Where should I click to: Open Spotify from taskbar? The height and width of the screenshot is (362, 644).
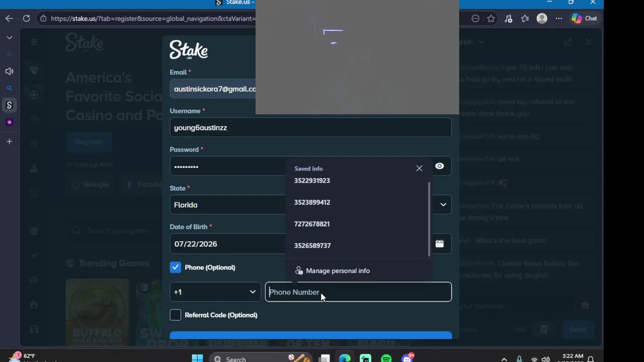pyautogui.click(x=386, y=358)
